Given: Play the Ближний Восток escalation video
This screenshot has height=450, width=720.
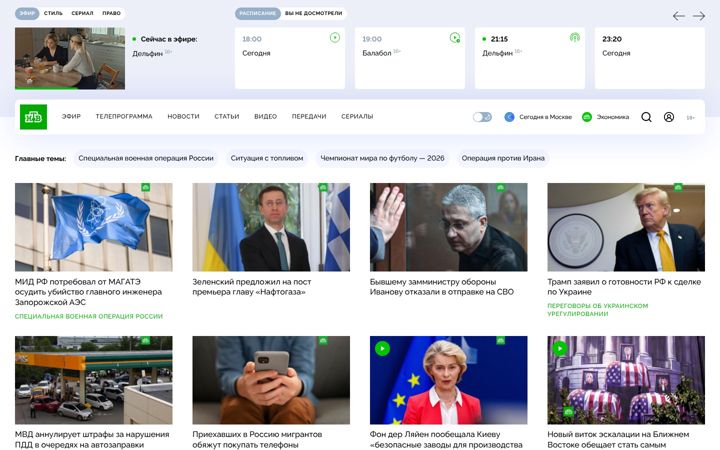Looking at the screenshot, I should click(559, 348).
